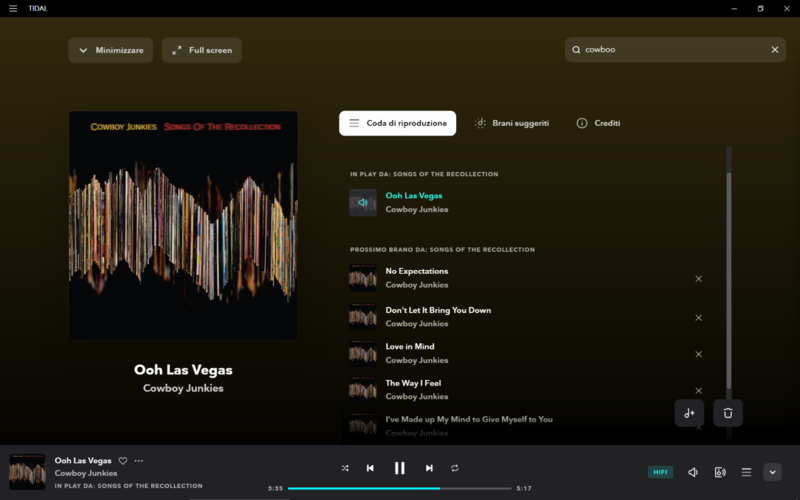Viewport: 800px width, 500px height.
Task: Like Ooh Las Vegas with heart icon
Action: click(x=123, y=461)
